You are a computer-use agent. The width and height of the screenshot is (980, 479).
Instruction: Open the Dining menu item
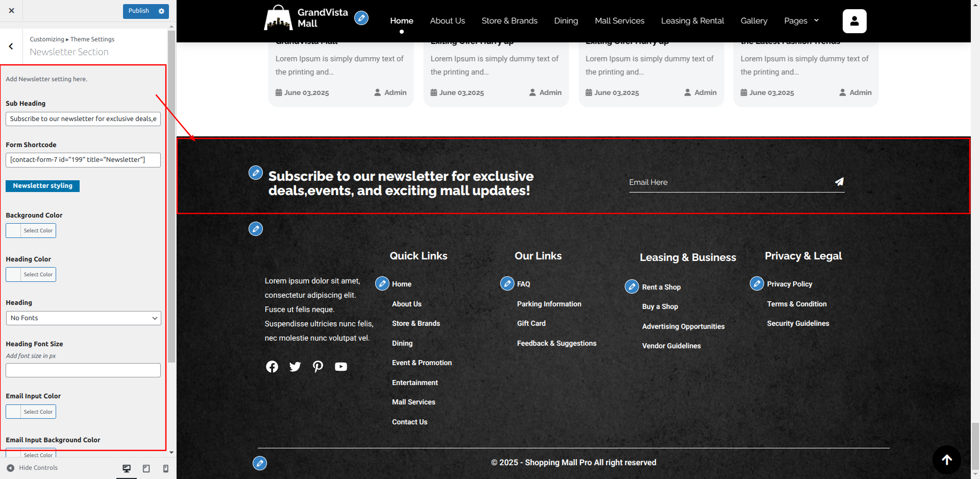click(x=566, y=21)
